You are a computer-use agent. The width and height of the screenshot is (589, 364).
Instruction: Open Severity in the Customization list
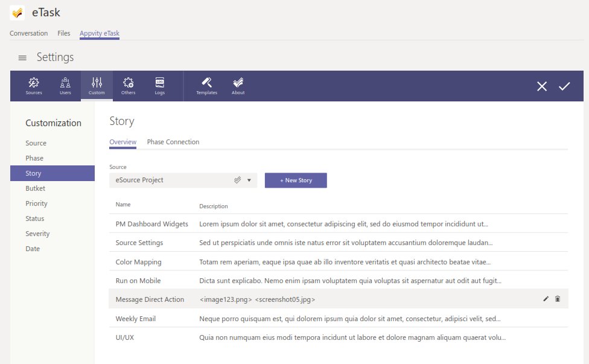point(37,234)
